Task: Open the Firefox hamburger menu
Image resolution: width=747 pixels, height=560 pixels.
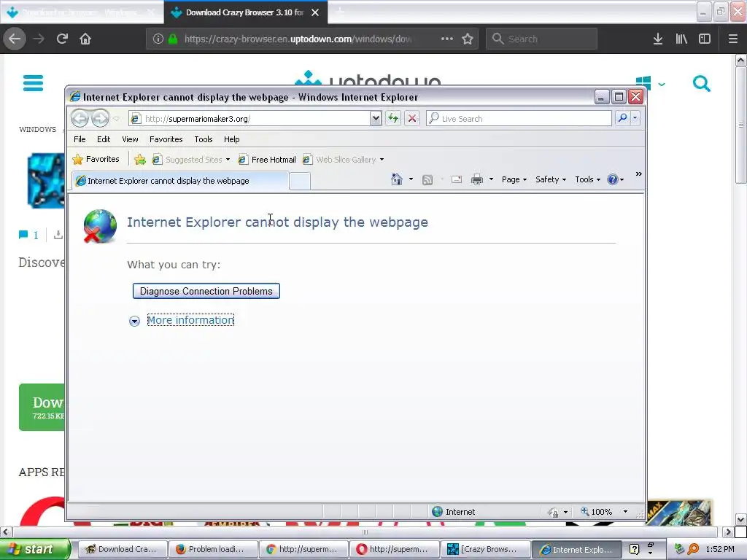Action: click(733, 39)
